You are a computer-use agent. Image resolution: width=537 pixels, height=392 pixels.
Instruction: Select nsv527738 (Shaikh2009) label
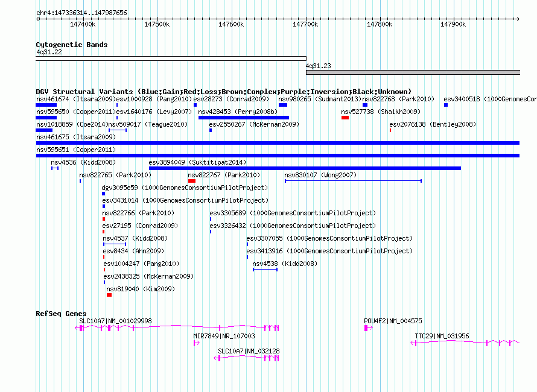381,112
